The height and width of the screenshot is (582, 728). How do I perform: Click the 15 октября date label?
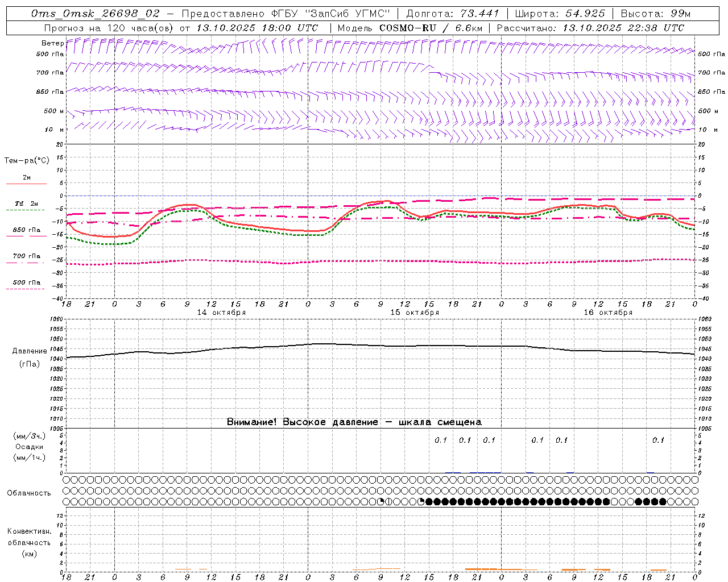coord(415,313)
